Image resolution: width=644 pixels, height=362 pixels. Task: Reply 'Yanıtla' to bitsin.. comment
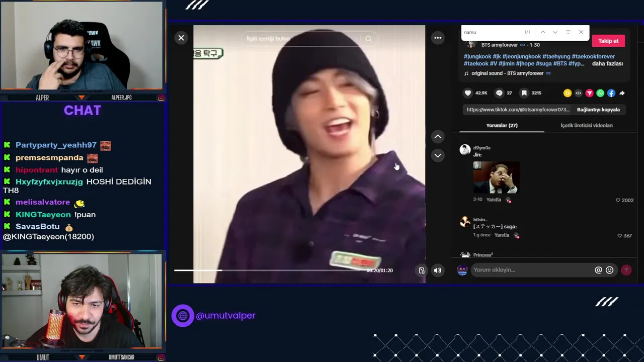(x=502, y=235)
